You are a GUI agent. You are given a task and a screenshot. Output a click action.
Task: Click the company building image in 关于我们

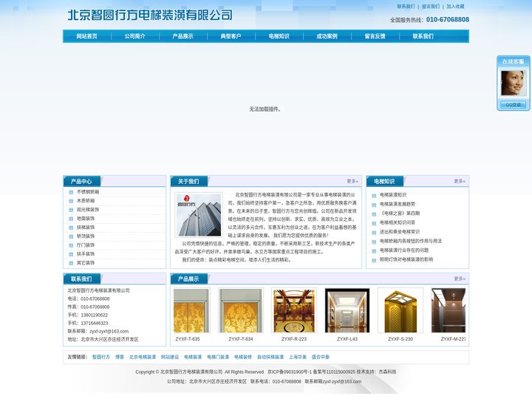[x=199, y=215]
